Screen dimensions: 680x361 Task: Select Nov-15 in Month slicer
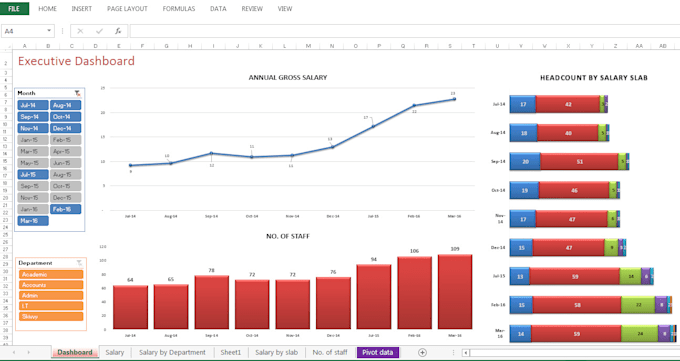pos(33,197)
